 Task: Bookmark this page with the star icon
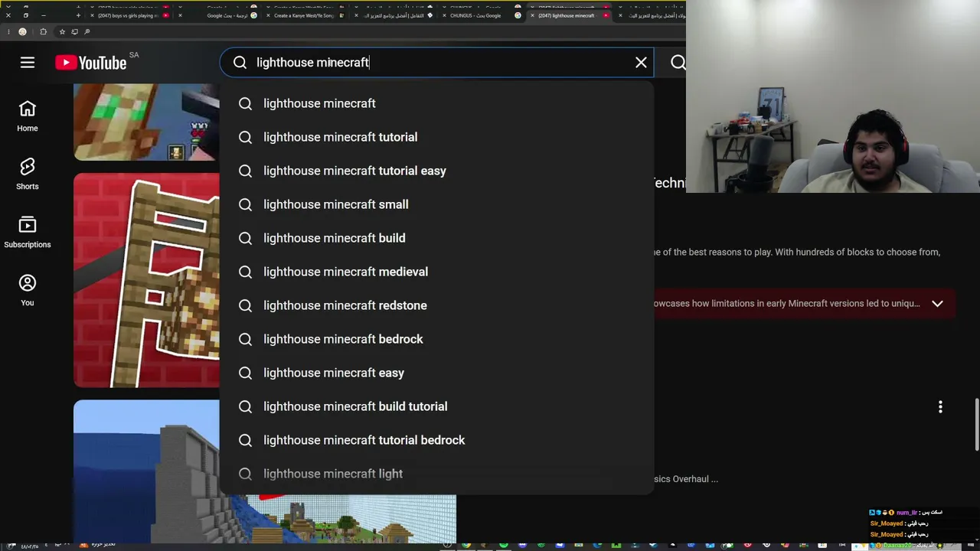tap(63, 31)
